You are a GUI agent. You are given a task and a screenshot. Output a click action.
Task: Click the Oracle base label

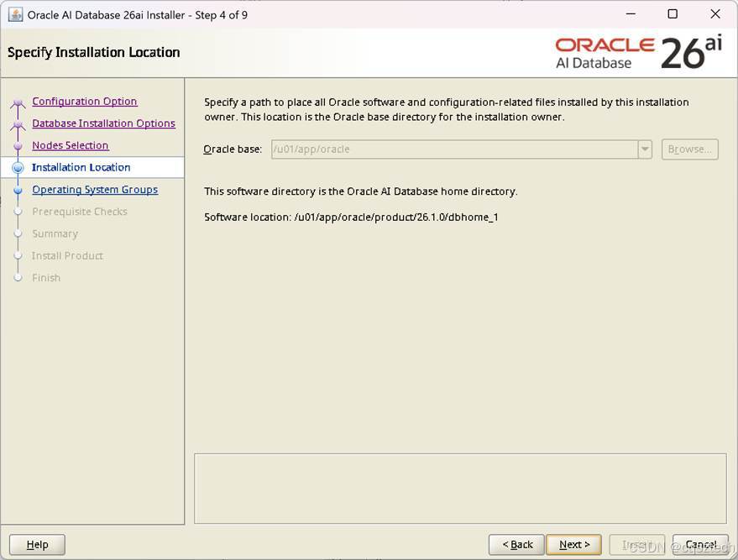(x=233, y=149)
